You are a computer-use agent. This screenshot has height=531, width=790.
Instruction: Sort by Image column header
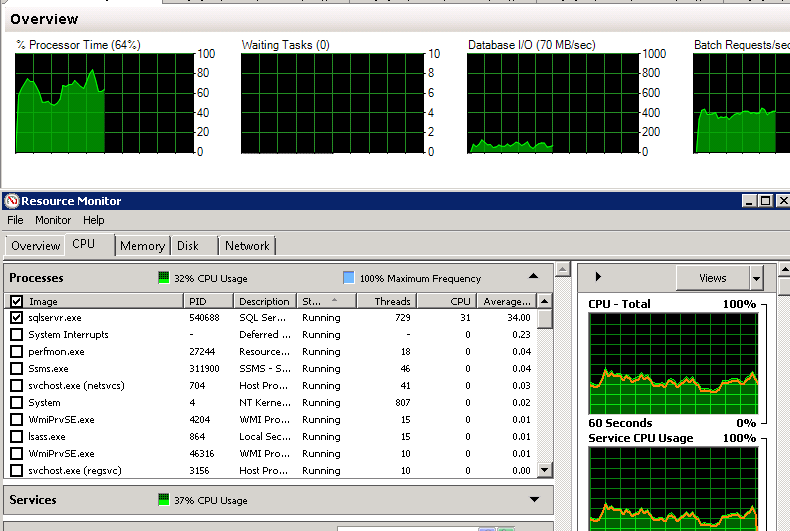click(x=103, y=301)
